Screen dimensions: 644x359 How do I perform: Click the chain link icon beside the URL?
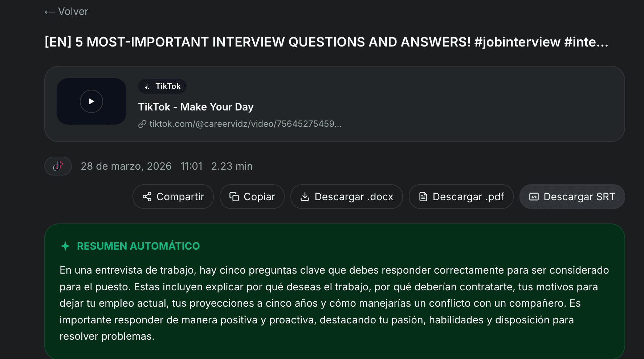[142, 124]
